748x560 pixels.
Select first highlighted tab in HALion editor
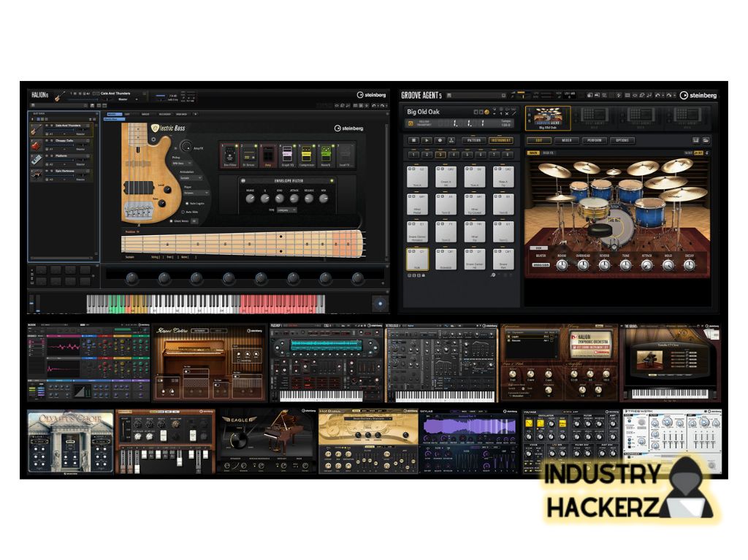pyautogui.click(x=114, y=114)
